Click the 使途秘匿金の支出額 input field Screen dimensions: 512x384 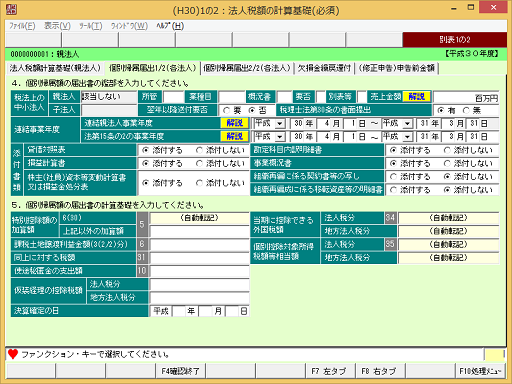pyautogui.click(x=199, y=271)
